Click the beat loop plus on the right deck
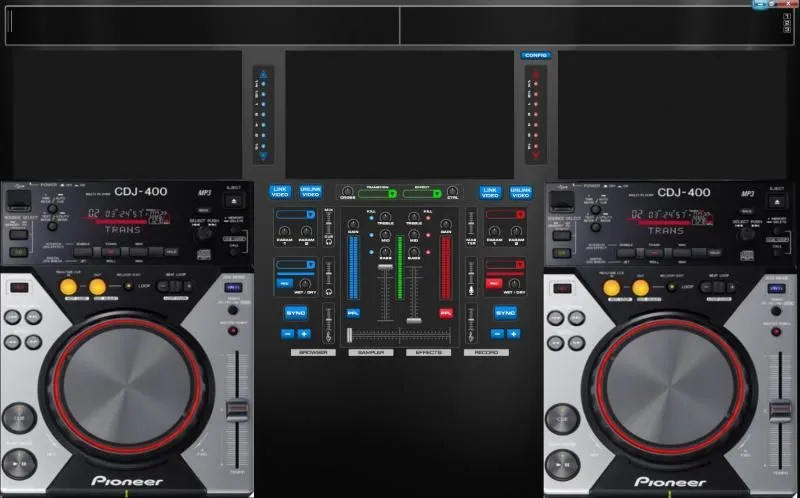The height and width of the screenshot is (498, 800). (731, 287)
